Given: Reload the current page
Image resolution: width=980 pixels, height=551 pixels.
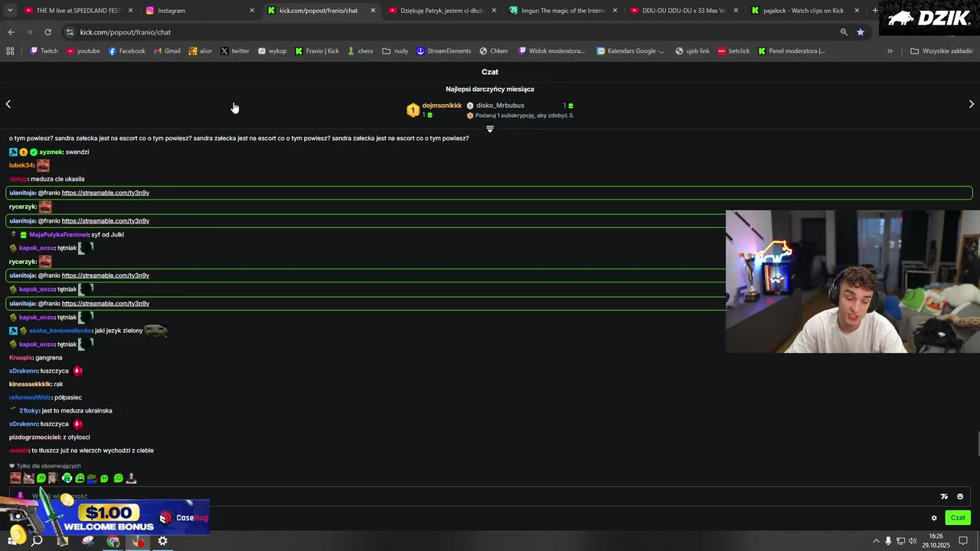Looking at the screenshot, I should tap(47, 32).
